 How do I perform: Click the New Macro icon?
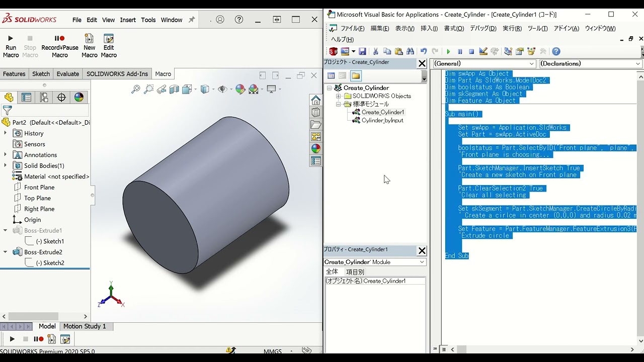click(x=89, y=46)
